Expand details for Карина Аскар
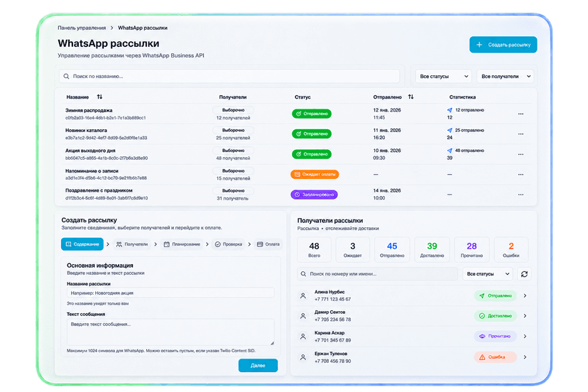The height and width of the screenshot is (392, 588). (x=525, y=337)
